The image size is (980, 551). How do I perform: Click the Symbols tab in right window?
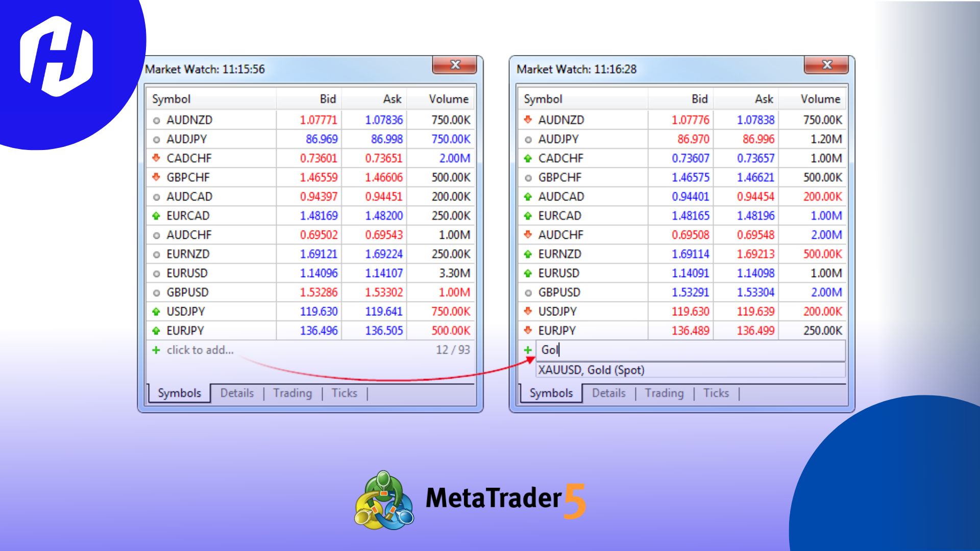click(551, 393)
